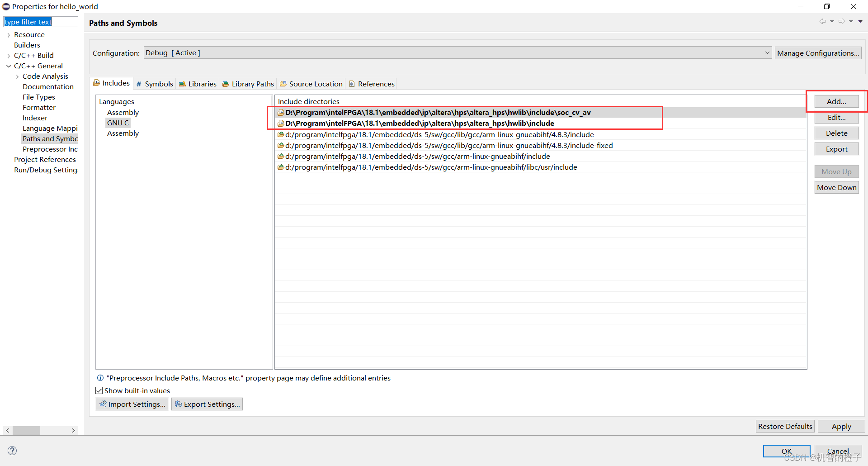868x466 pixels.
Task: Click the Export Settings icon
Action: (179, 404)
